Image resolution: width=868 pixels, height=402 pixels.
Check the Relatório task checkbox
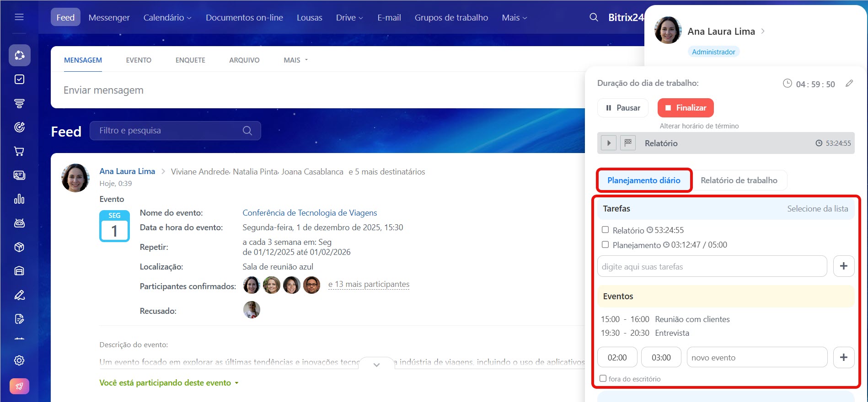tap(605, 230)
